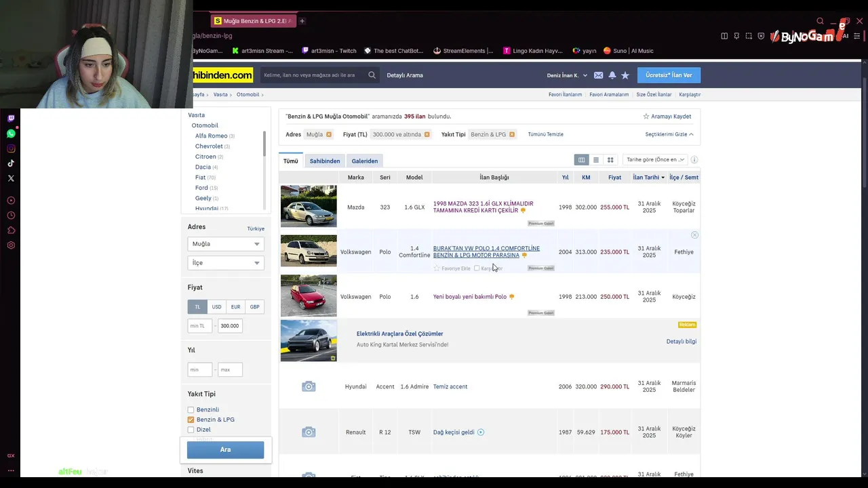868x488 pixels.
Task: Click Tümünü Temizle to clear filters
Action: coord(546,134)
